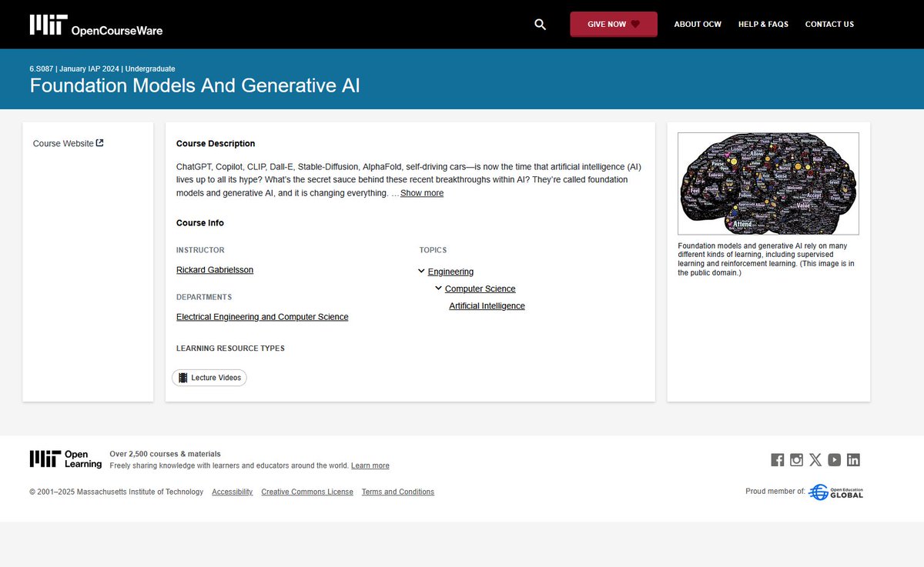This screenshot has height=567, width=924.
Task: Collapse the Engineering topics chevron
Action: (x=420, y=271)
